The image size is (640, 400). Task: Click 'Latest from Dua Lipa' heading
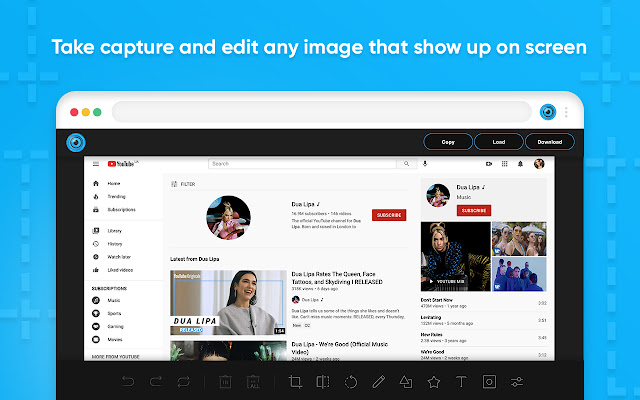pyautogui.click(x=195, y=259)
